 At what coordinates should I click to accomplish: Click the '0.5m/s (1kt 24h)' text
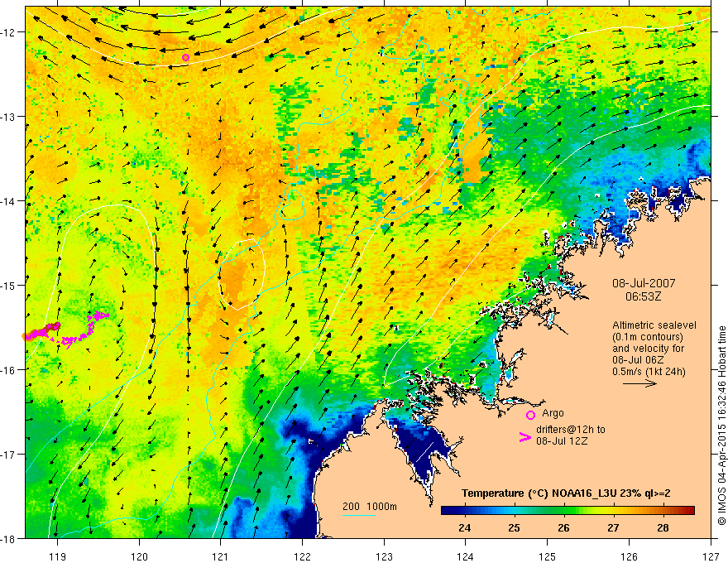pos(649,372)
